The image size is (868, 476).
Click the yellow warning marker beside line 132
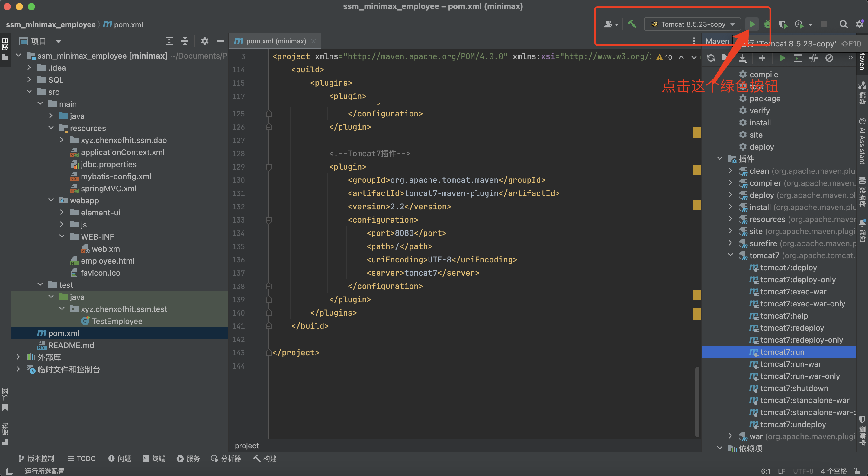coord(696,205)
